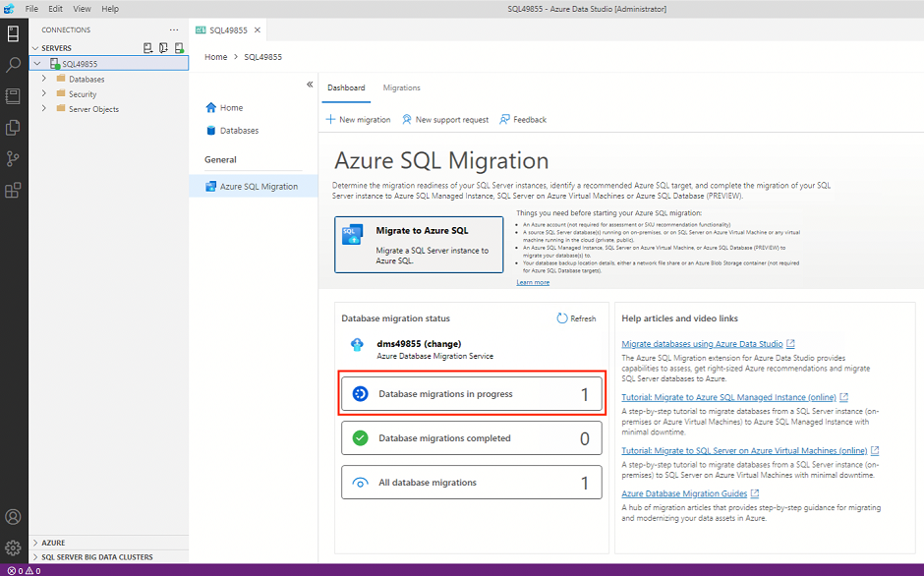Screen dimensions: 924x576
Task: Refresh the database migration status
Action: coord(576,318)
